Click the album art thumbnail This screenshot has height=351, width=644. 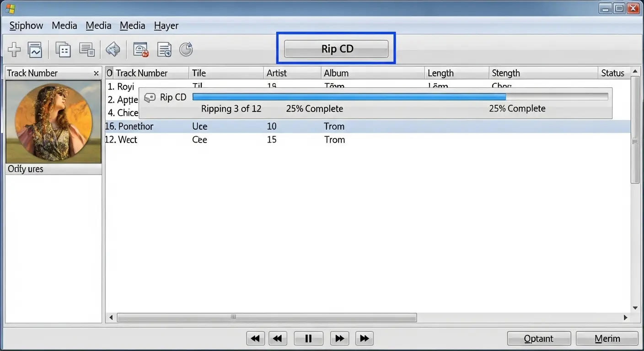coord(54,122)
